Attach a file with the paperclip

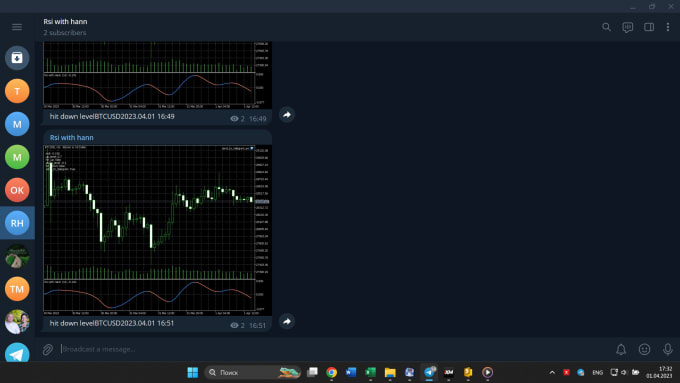coord(48,349)
